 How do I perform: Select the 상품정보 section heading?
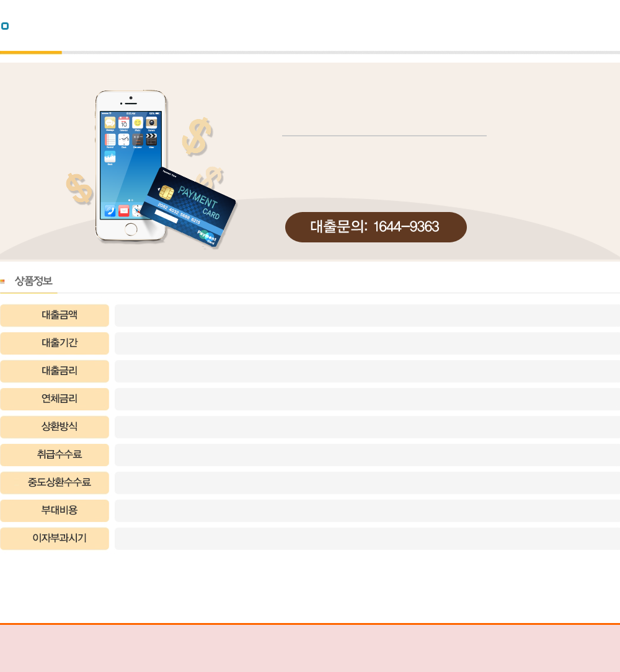pyautogui.click(x=33, y=281)
